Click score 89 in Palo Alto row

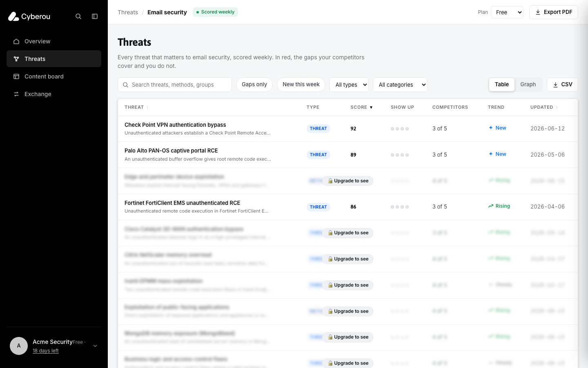353,155
